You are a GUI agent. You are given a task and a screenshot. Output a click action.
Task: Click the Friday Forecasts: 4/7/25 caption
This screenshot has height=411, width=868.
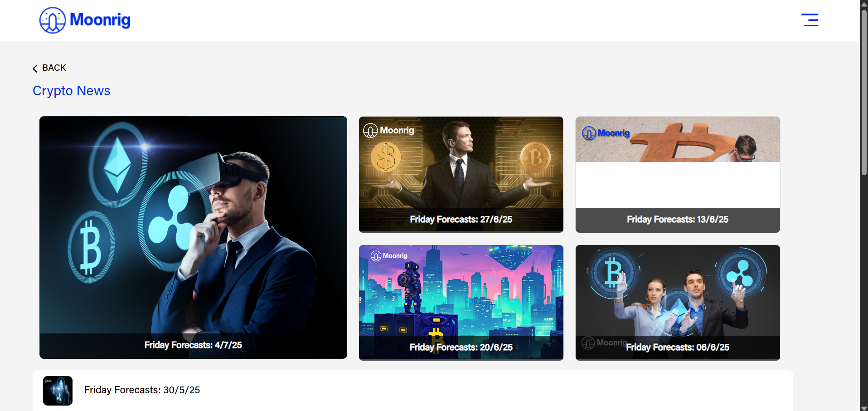click(x=193, y=345)
